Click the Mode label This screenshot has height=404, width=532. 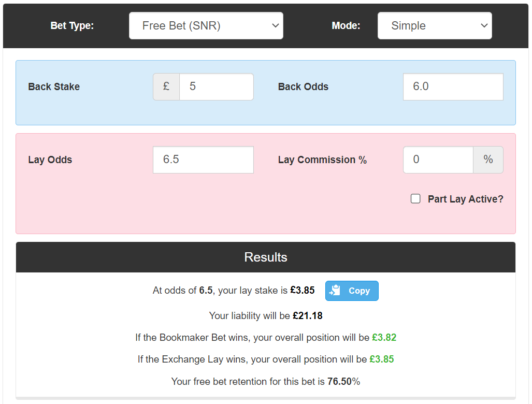346,25
